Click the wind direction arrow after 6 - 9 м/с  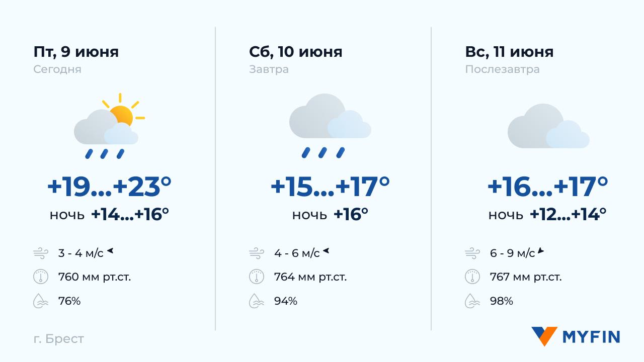(540, 251)
